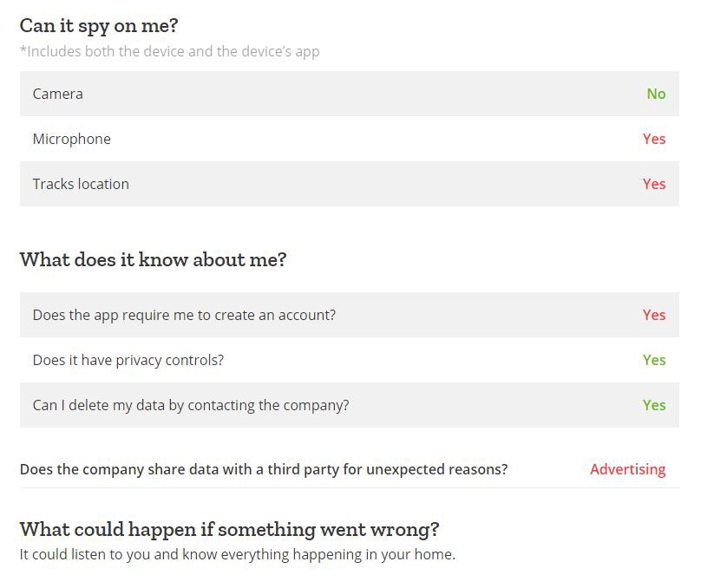
Task: Click the red "Yes" beside Tracks location
Action: [654, 184]
